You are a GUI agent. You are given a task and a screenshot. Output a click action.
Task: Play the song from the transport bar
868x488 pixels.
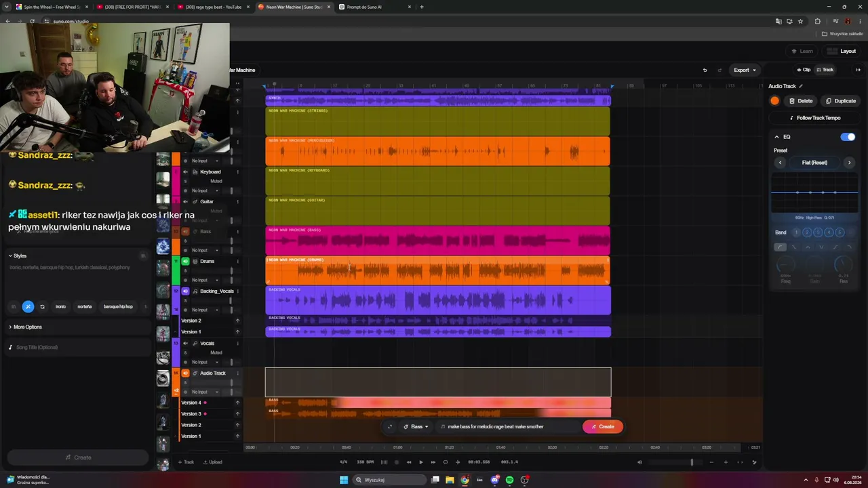point(421,462)
